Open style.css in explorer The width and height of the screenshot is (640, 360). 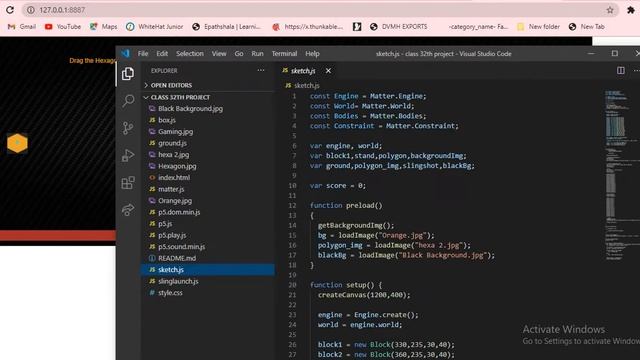click(208, 293)
